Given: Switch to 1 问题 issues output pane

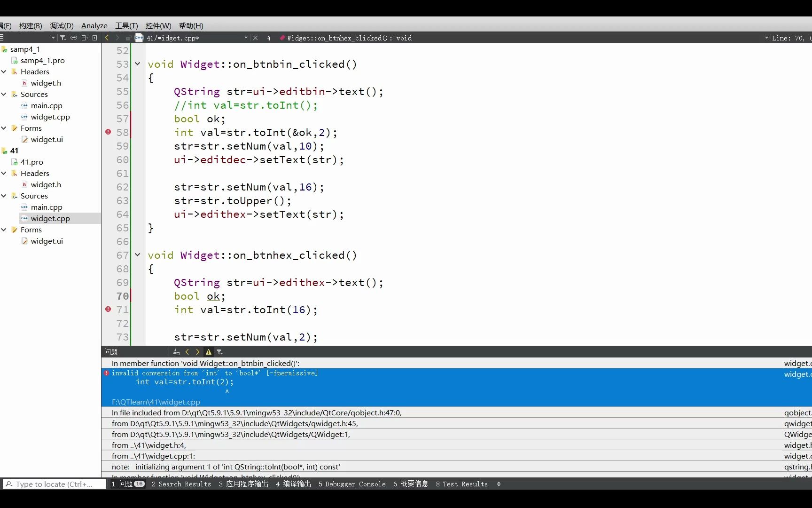Looking at the screenshot, I should (127, 484).
